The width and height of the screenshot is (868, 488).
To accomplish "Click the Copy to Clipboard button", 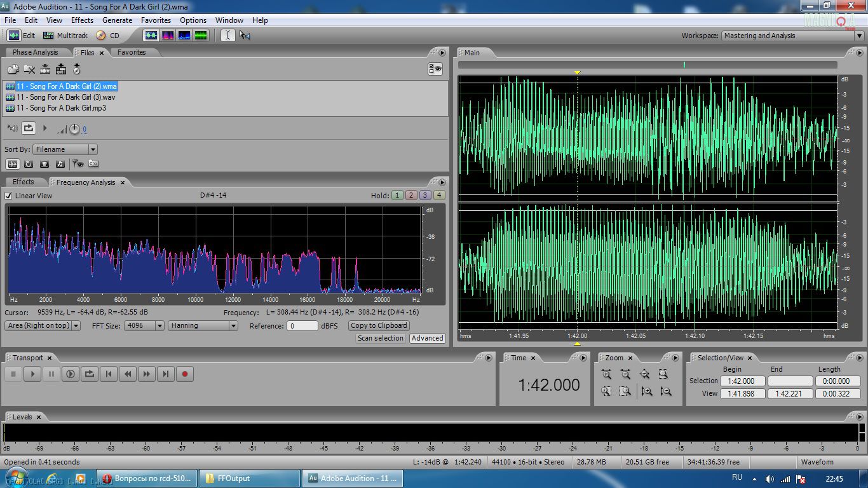I will coord(379,325).
